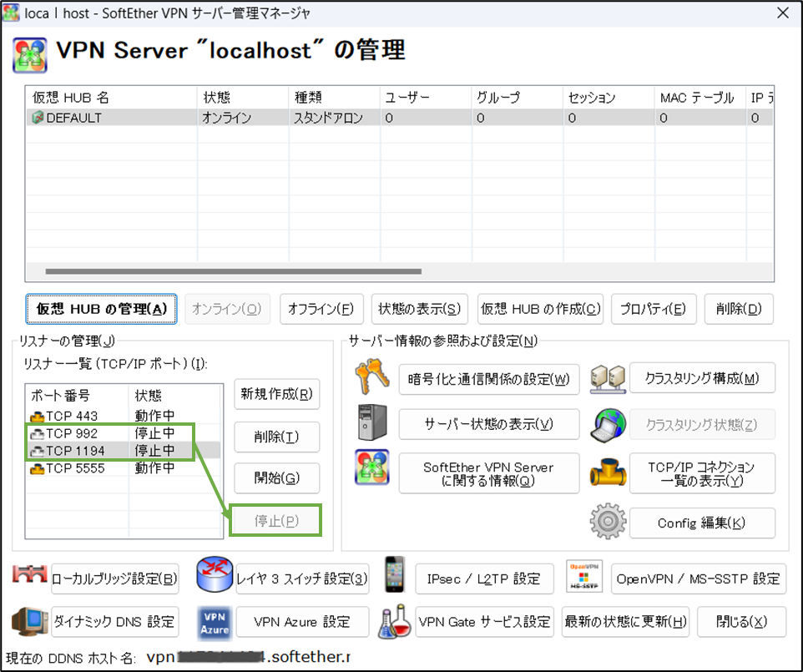Click the TCP 992 listener port icon
This screenshot has height=672, width=803.
click(38, 434)
